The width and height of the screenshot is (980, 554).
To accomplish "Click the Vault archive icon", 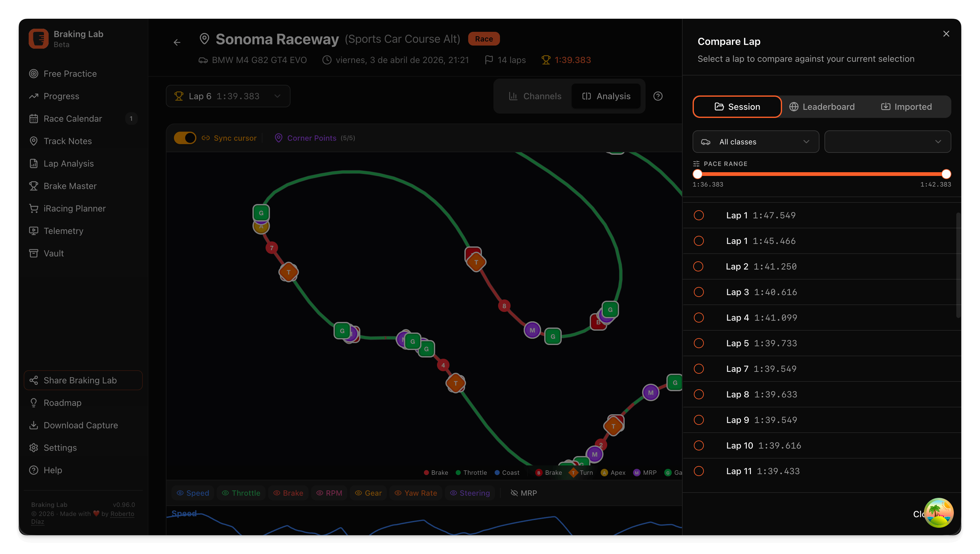I will coord(33,253).
